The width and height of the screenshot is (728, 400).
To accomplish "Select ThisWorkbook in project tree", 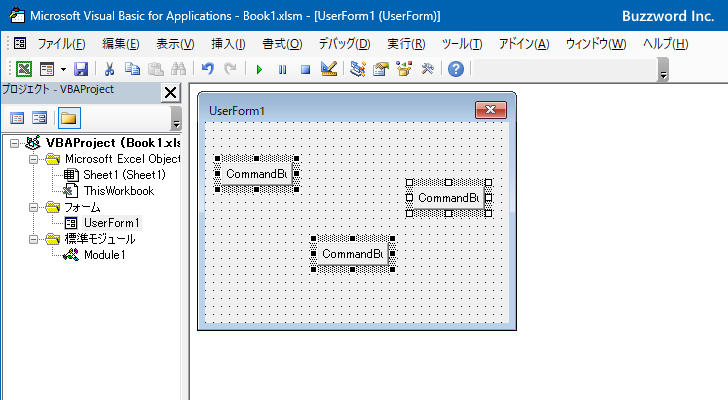I will (x=119, y=191).
